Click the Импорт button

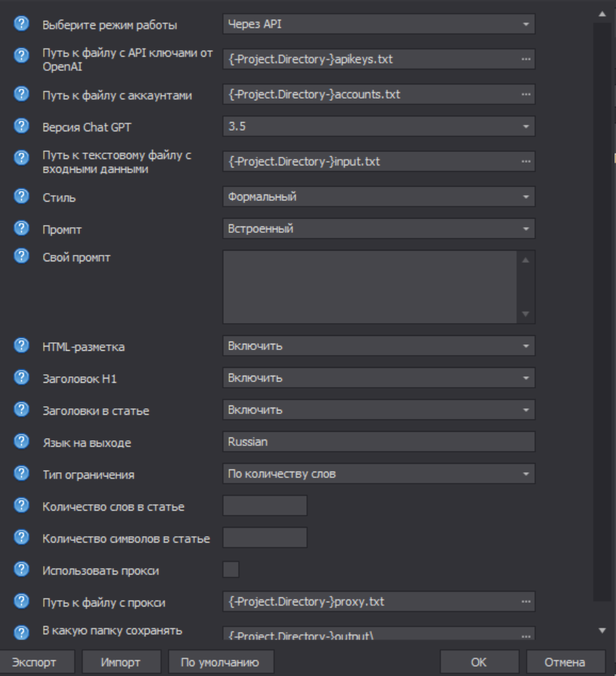coord(121,663)
